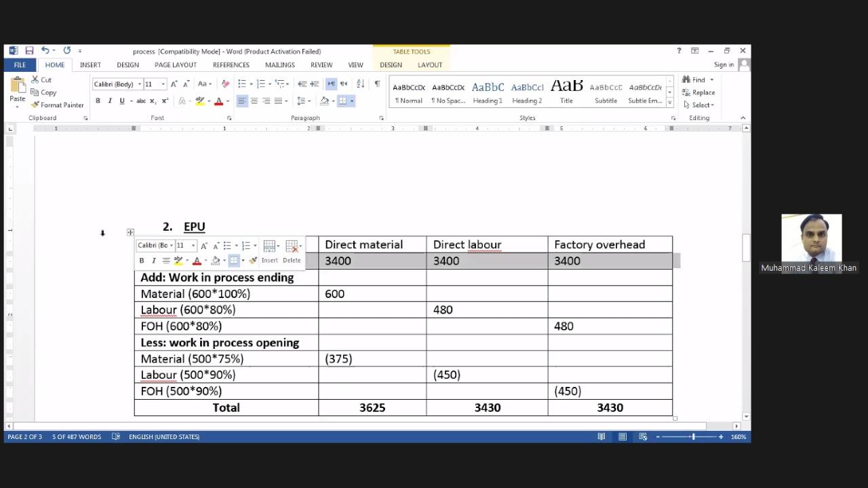
Task: Click Sign in at the top right
Action: pos(724,64)
